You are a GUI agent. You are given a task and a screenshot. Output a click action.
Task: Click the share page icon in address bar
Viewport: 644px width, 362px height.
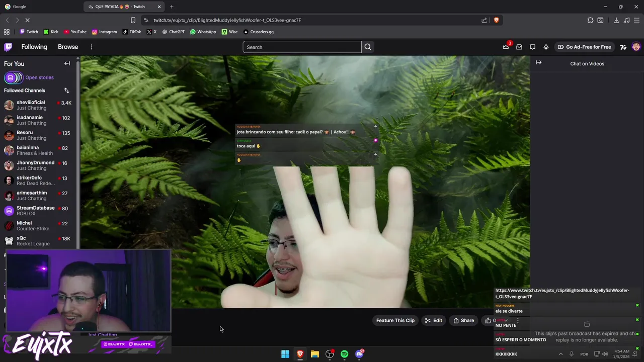[484, 20]
